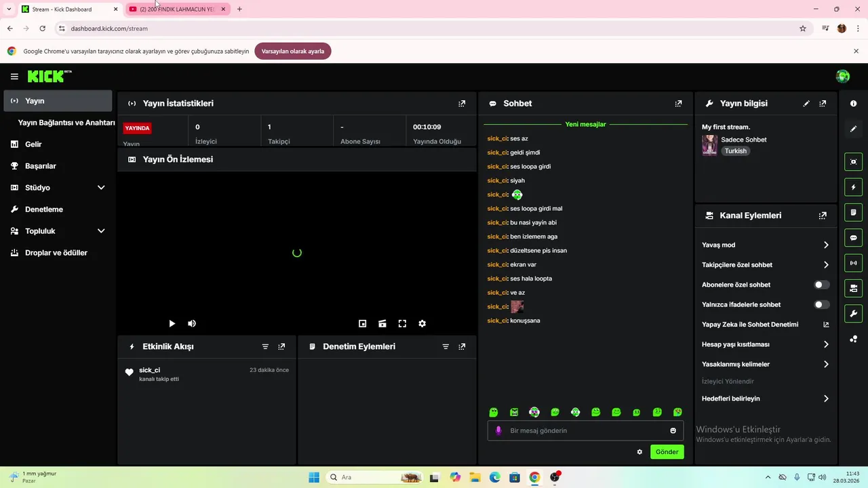The width and height of the screenshot is (868, 488).
Task: Toggle the stream preview widget icon in sidebar
Action: pyautogui.click(x=853, y=161)
